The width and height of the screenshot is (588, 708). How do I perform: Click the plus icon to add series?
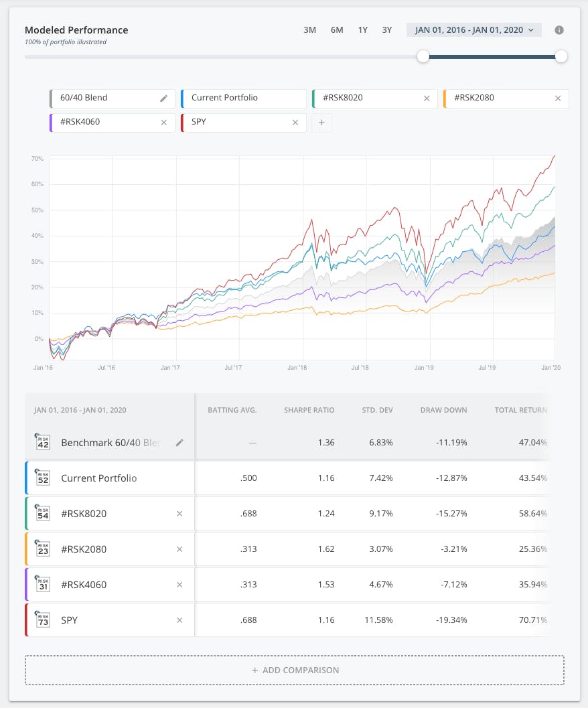point(321,123)
